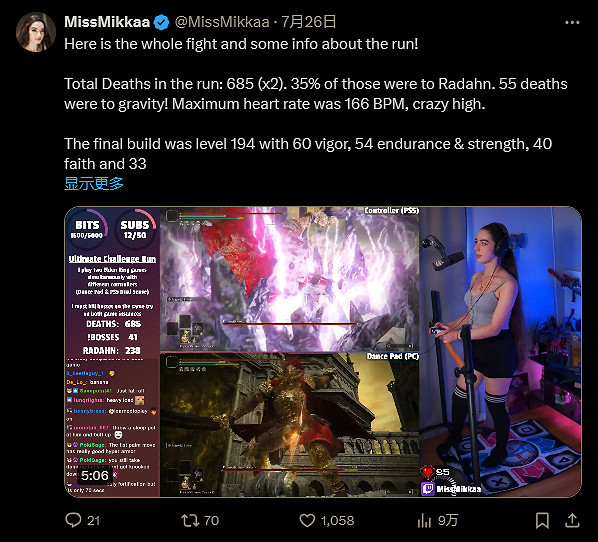Click the heart-rate indicator in the video

[436, 472]
